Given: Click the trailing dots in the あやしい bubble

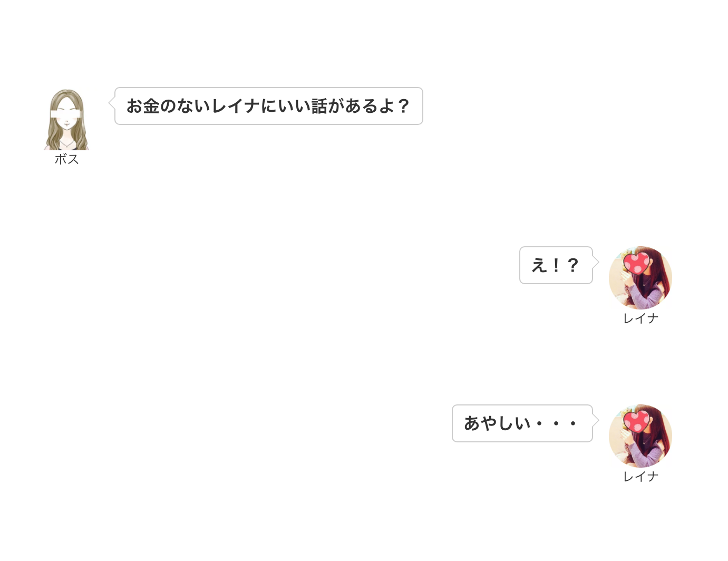Looking at the screenshot, I should point(556,423).
